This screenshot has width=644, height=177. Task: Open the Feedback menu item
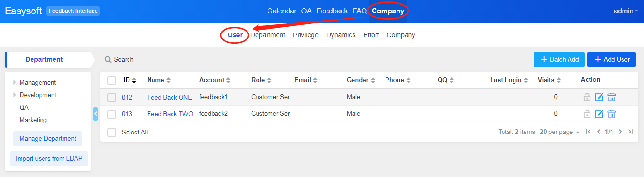pyautogui.click(x=332, y=11)
